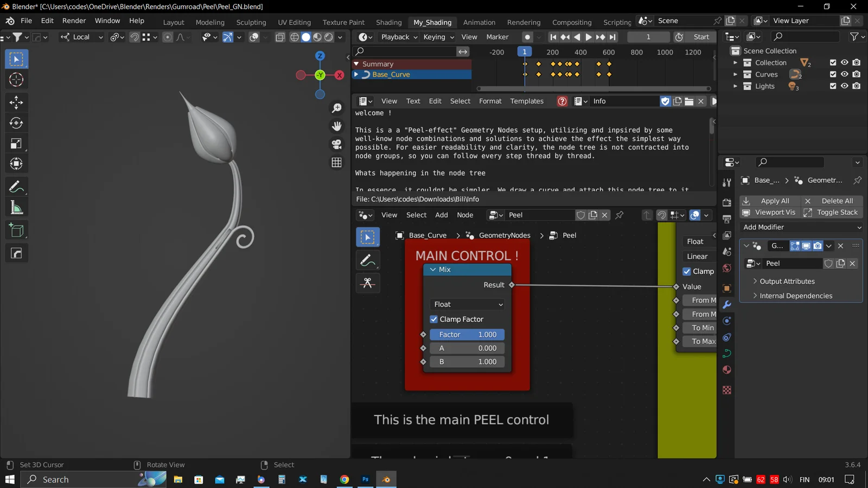
Task: Open the Add Modifier dropdown
Action: click(801, 227)
